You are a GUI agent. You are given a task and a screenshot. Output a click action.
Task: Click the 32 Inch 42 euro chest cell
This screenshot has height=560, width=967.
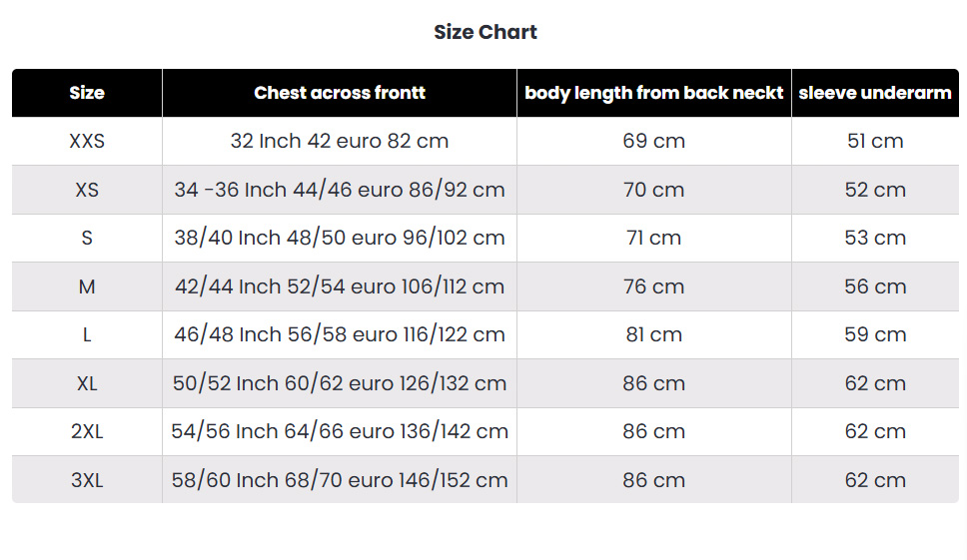coord(340,141)
